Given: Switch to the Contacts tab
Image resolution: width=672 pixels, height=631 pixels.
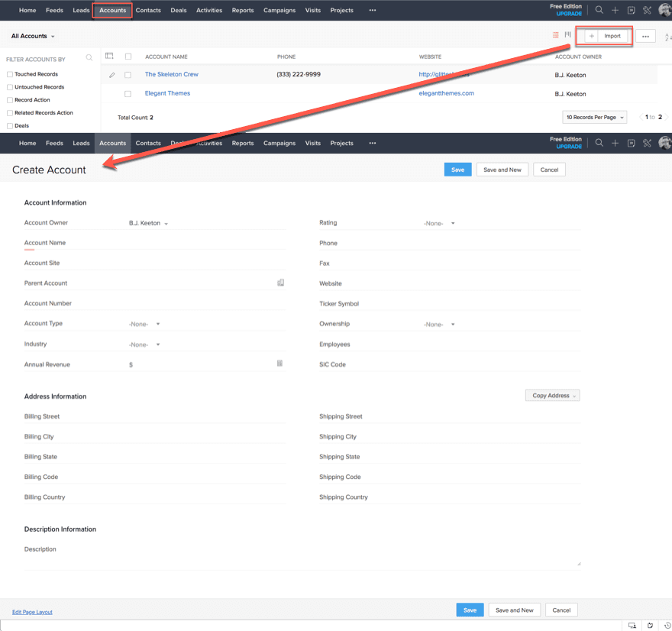Looking at the screenshot, I should click(x=148, y=10).
